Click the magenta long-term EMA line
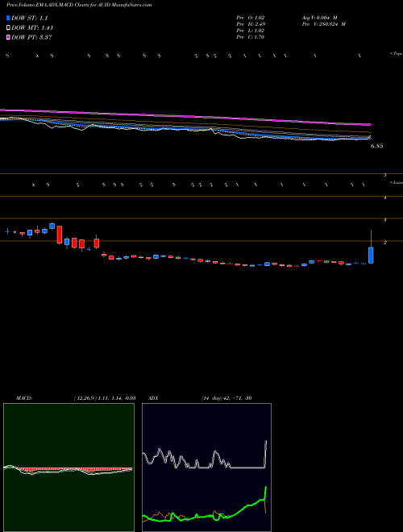Screen dimensions: 403x532 coord(185,116)
